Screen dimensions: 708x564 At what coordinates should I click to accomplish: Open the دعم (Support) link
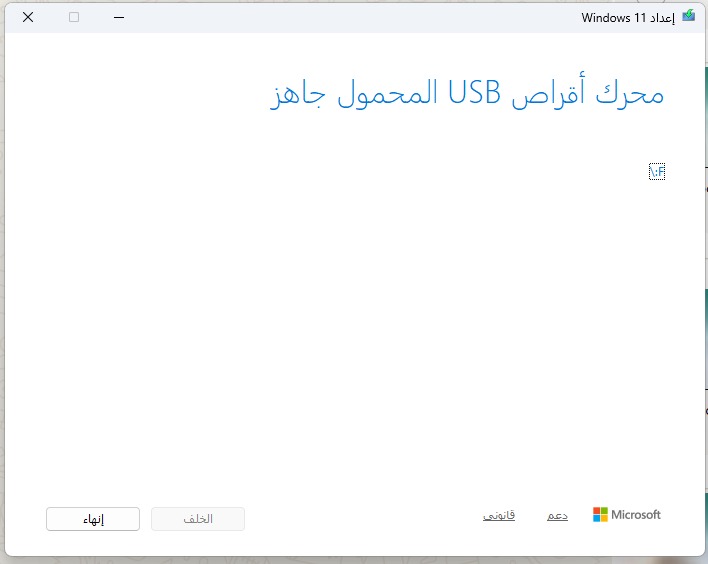coord(557,515)
